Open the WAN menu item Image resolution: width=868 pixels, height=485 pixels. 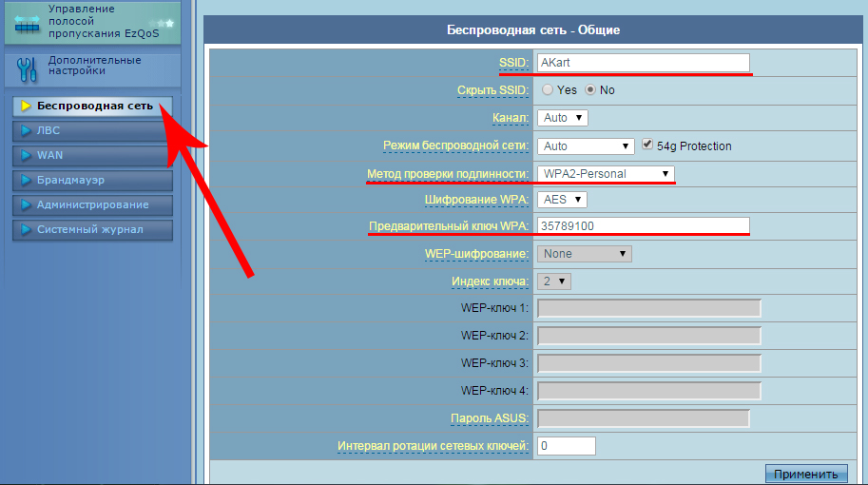point(92,155)
